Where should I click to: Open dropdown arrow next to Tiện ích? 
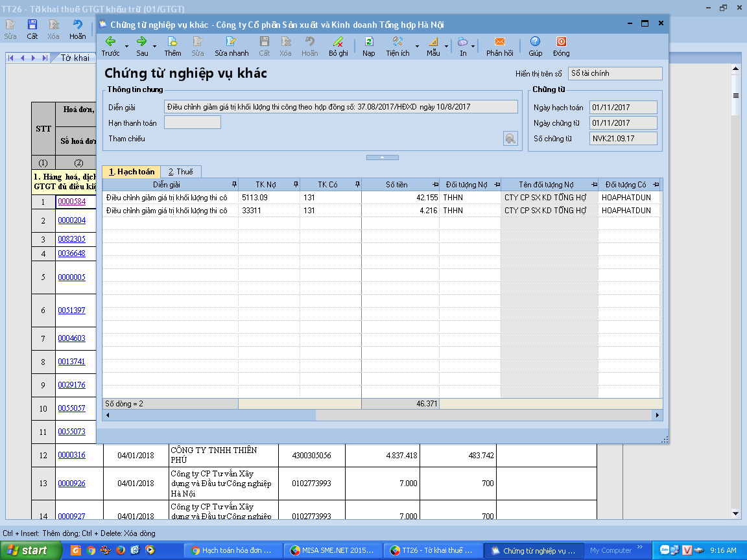coord(417,46)
